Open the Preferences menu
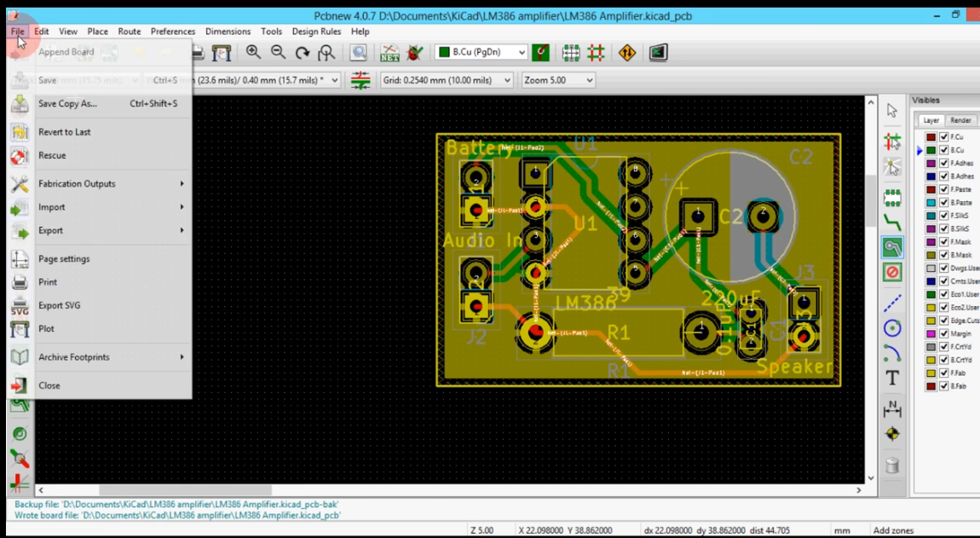Viewport: 980px width, 538px height. (172, 32)
